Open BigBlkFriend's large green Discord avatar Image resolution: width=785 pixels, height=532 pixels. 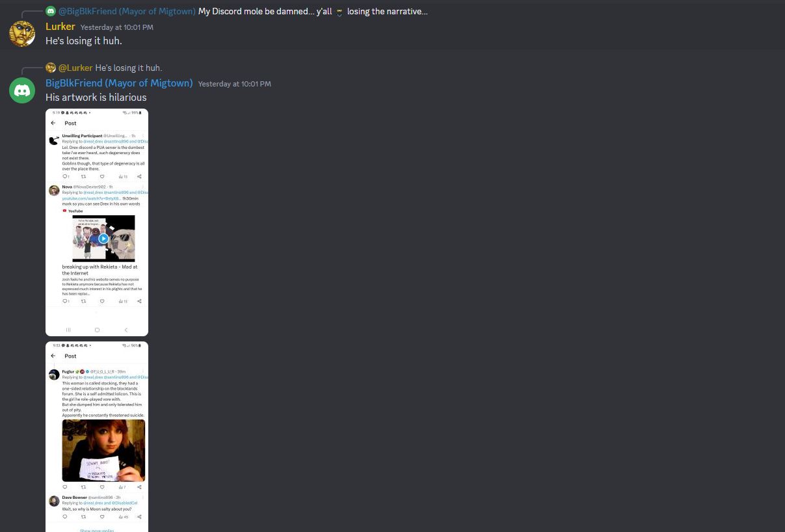coord(22,90)
